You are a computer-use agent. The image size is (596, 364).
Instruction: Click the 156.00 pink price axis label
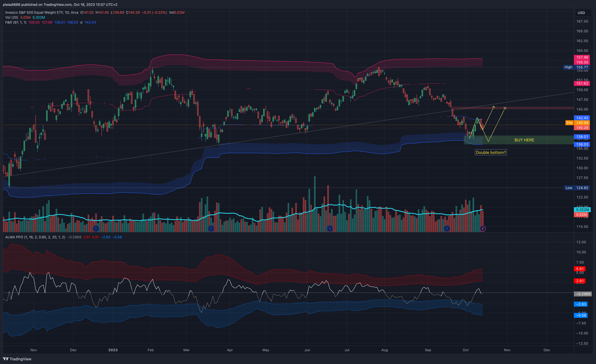pyautogui.click(x=582, y=62)
